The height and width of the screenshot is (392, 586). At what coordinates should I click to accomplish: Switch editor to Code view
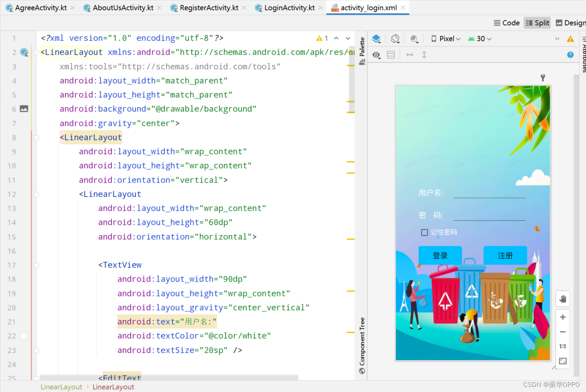(x=506, y=23)
